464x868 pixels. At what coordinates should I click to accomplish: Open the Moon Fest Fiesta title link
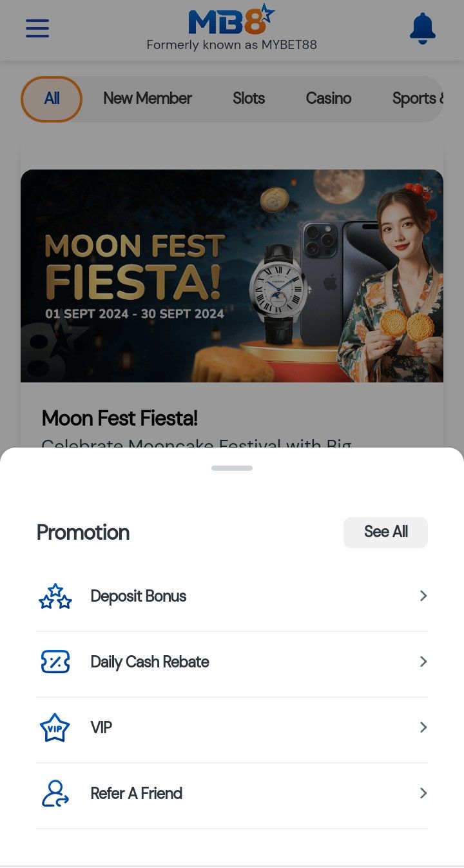point(120,419)
